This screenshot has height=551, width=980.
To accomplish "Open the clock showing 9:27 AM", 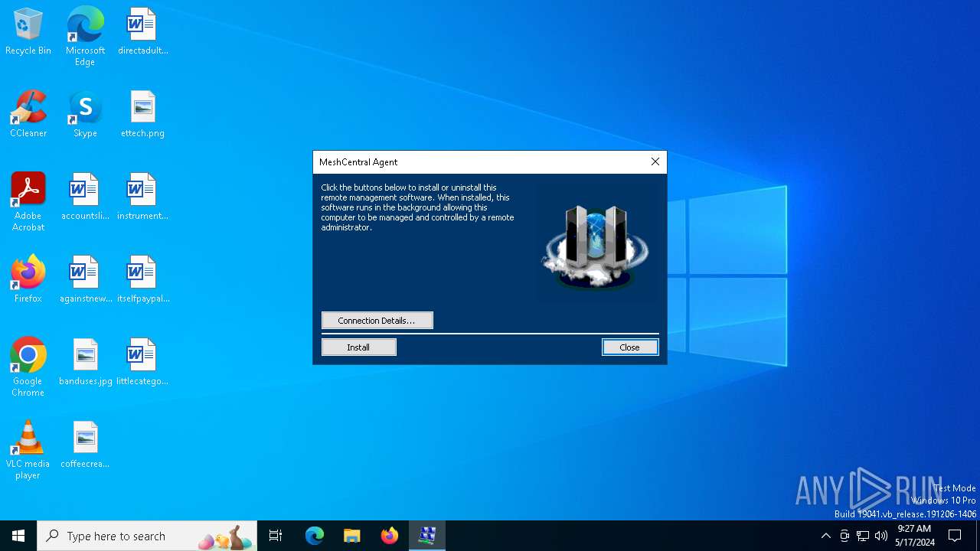I will [914, 536].
